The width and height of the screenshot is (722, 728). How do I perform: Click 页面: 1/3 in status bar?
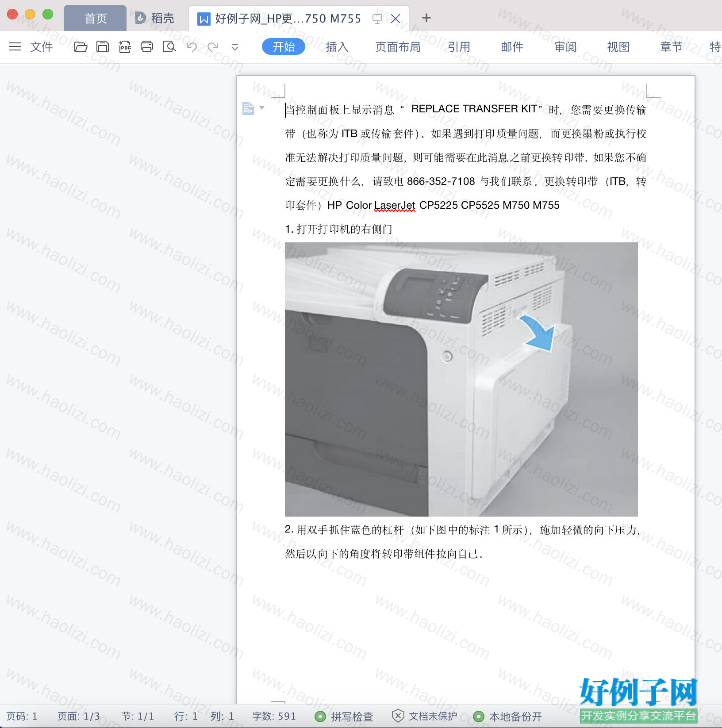pyautogui.click(x=79, y=717)
